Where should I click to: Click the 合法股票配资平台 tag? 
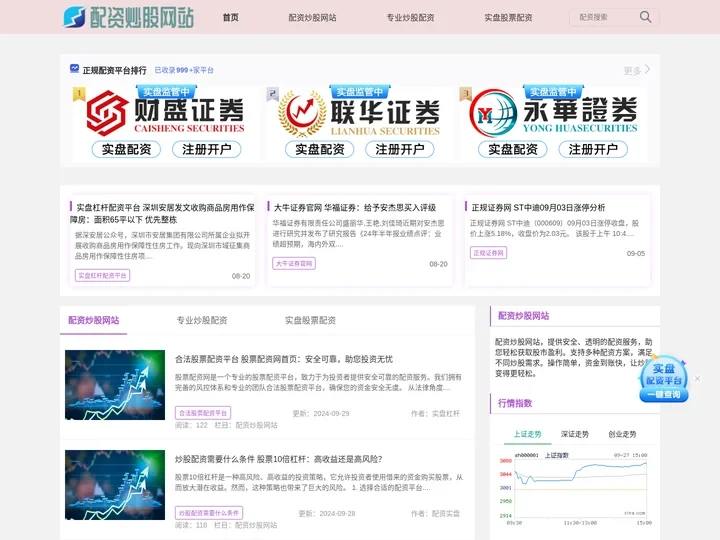[x=203, y=413]
